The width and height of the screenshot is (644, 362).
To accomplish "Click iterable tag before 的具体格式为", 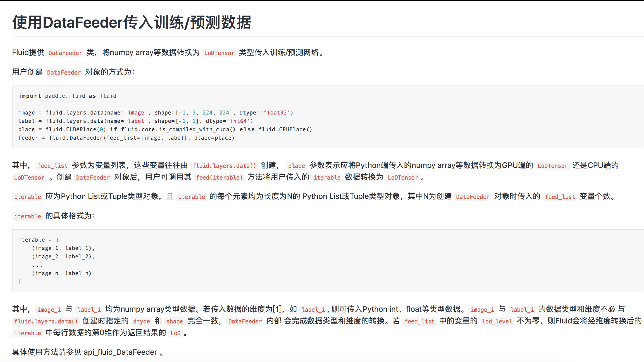I will point(28,216).
